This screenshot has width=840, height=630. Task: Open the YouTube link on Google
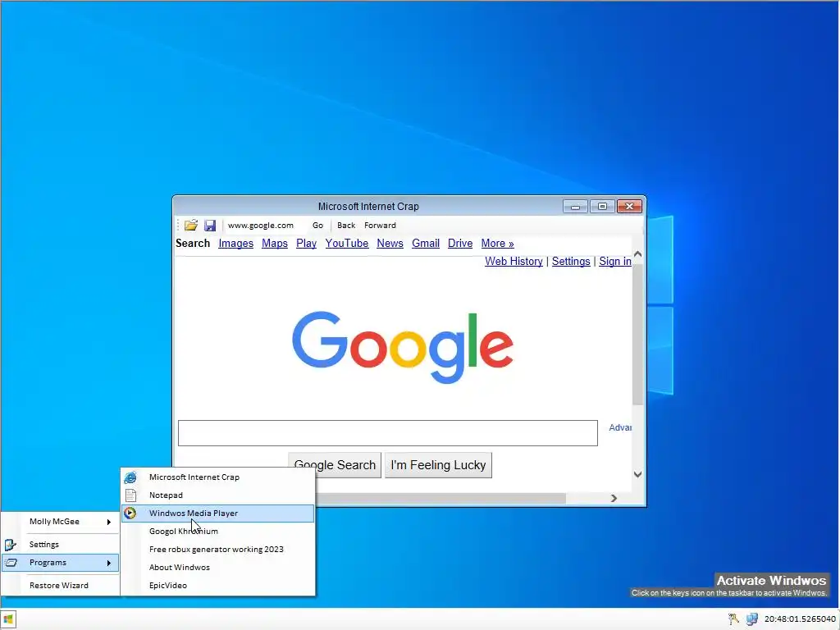pyautogui.click(x=347, y=243)
